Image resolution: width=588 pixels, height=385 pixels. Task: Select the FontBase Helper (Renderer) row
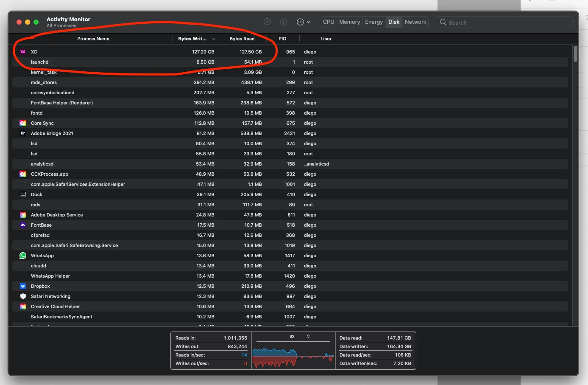(290, 103)
